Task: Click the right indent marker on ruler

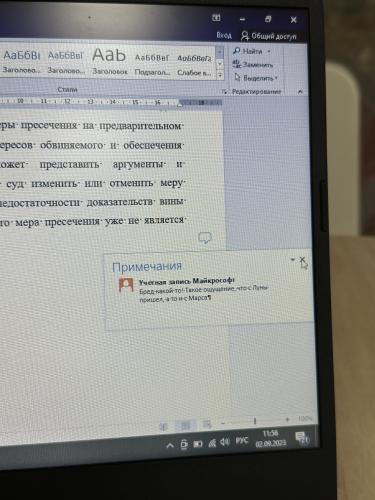Action: 179,104
